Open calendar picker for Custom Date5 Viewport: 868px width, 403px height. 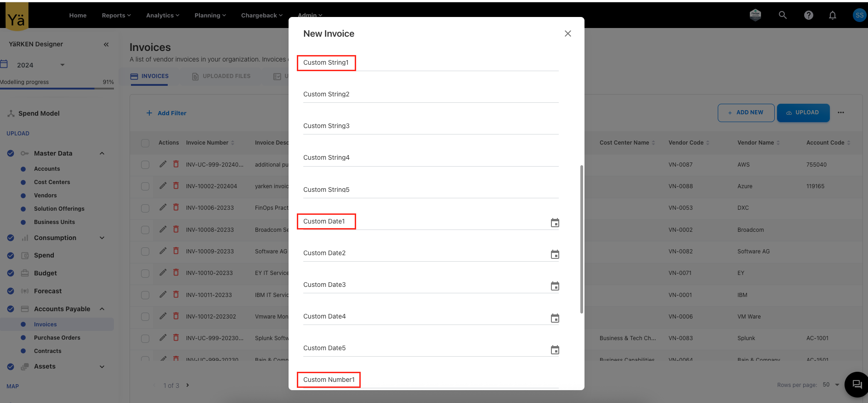pyautogui.click(x=555, y=350)
